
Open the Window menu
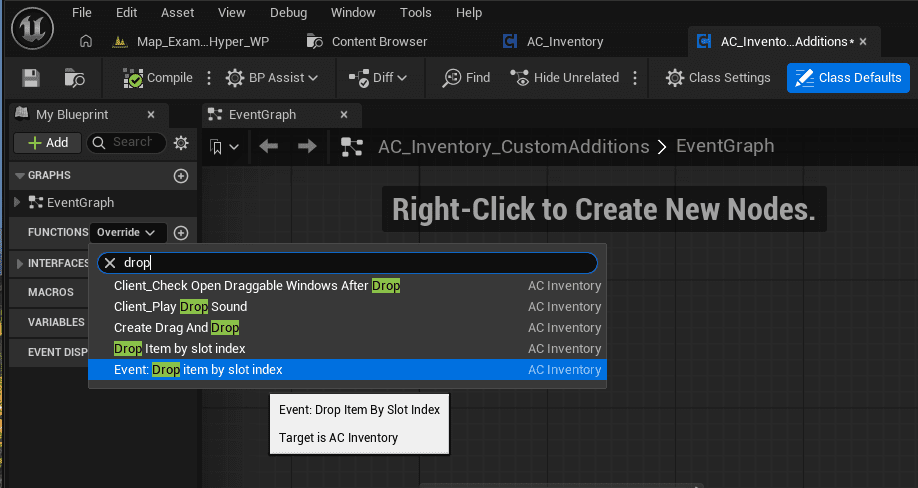click(353, 12)
